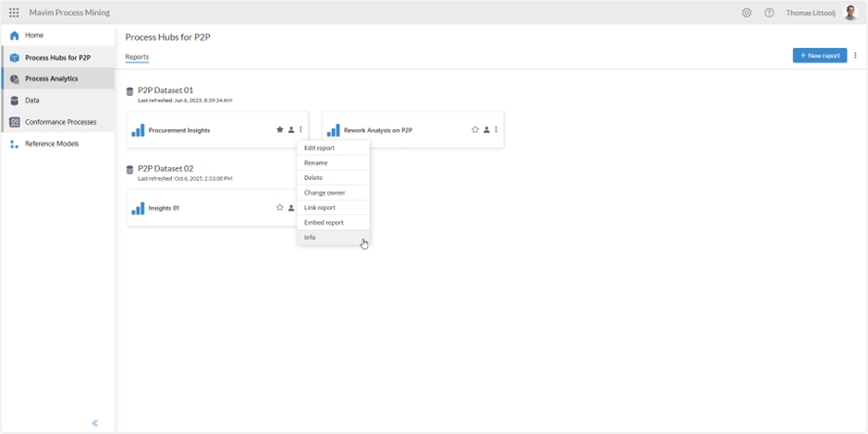
Task: Click the help question mark icon
Action: point(769,13)
